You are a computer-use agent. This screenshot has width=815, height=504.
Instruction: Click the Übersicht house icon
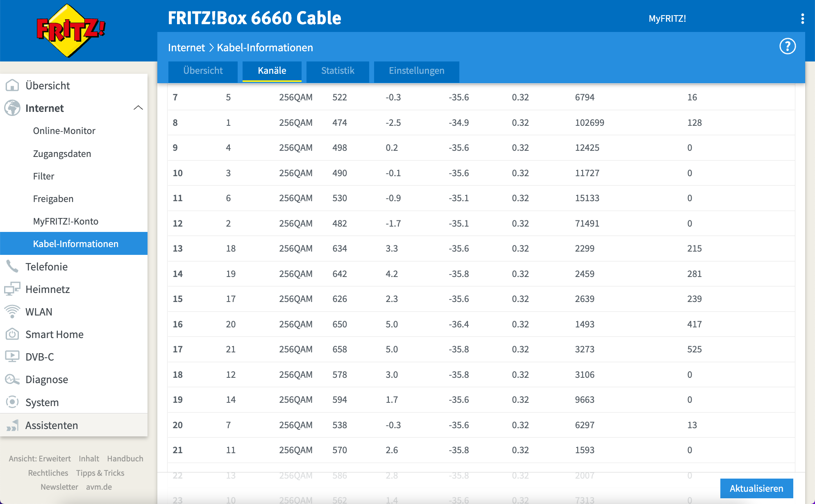click(12, 85)
